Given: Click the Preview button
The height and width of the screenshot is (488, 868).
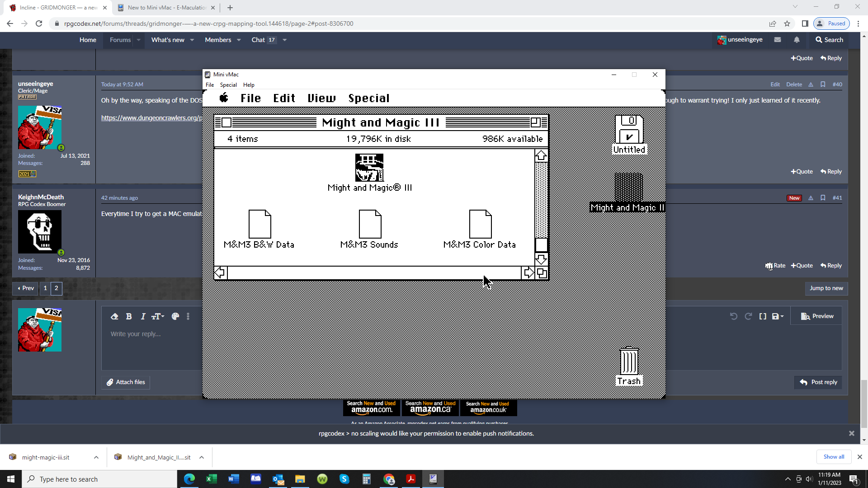Looking at the screenshot, I should click(817, 316).
